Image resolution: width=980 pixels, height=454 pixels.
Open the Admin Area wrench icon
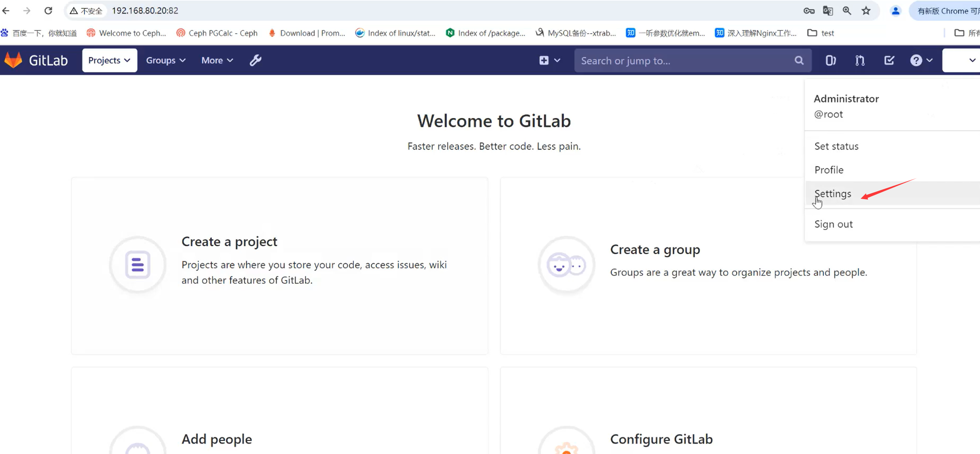(255, 60)
